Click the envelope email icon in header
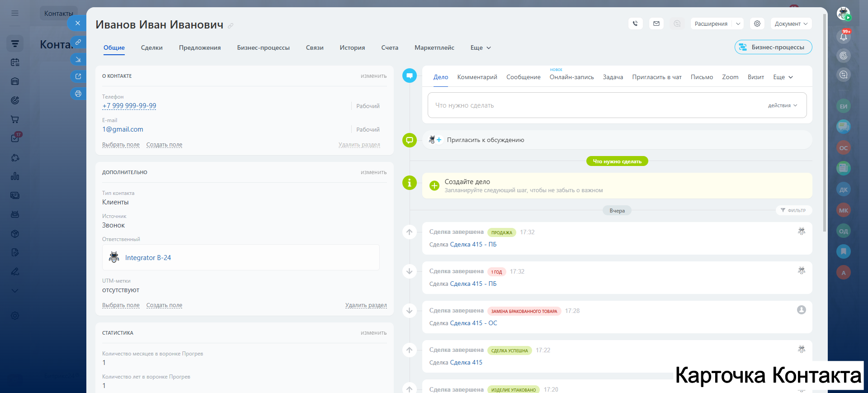Viewport: 868px width, 393px height. pos(656,24)
